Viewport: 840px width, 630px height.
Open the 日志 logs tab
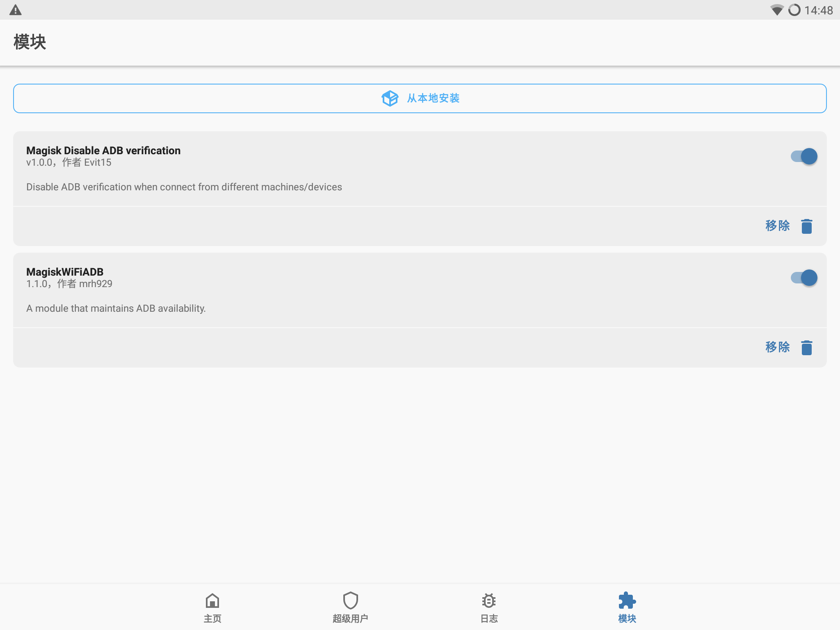(x=488, y=608)
